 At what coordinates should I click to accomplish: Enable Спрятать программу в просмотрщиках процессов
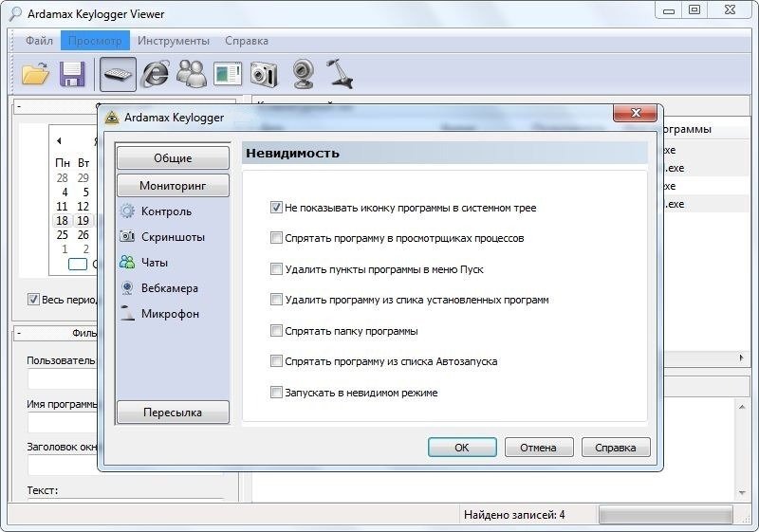(276, 238)
